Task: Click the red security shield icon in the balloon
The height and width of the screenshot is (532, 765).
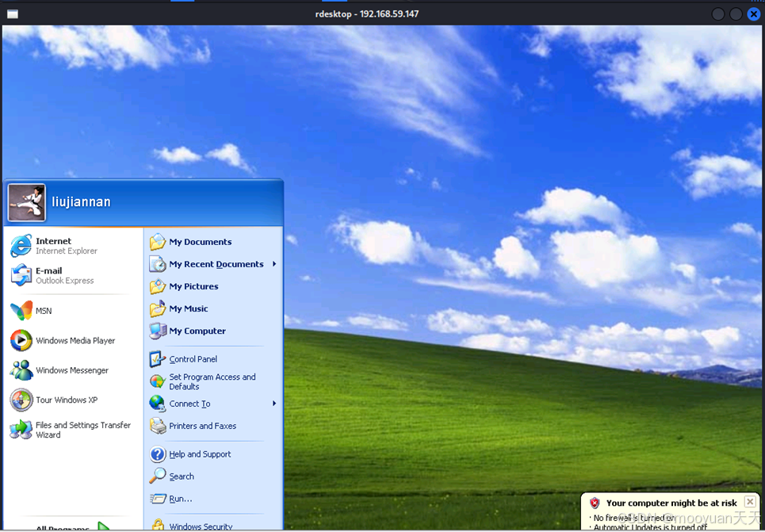Action: (x=595, y=503)
